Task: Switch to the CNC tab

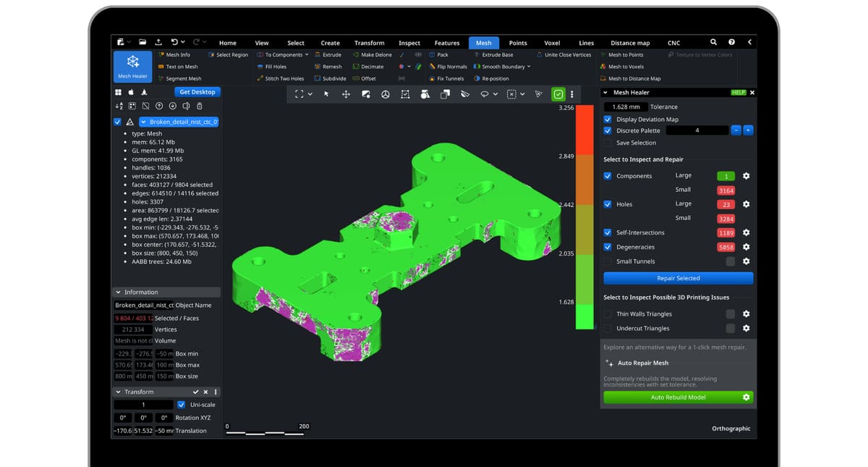Action: point(673,43)
